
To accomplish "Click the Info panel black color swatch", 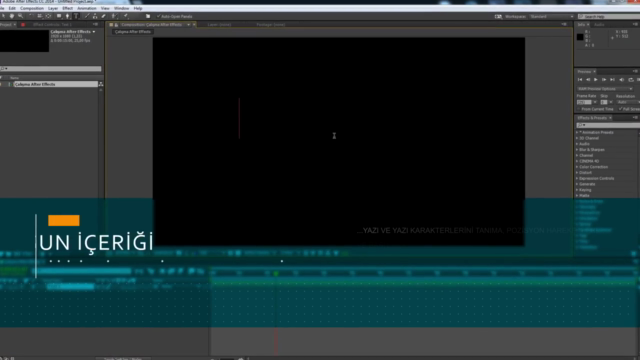I will [580, 37].
